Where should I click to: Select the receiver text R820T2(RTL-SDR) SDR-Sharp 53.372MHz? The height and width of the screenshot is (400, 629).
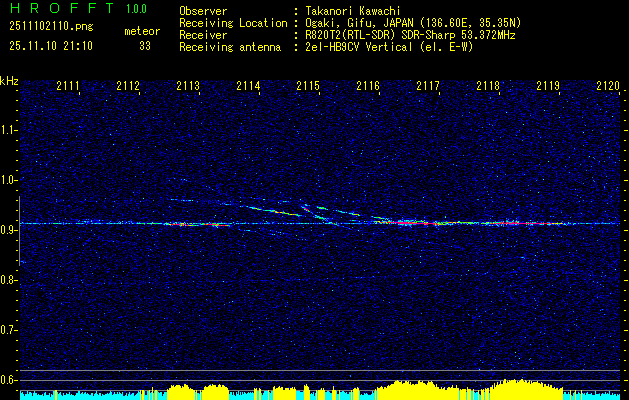(410, 35)
